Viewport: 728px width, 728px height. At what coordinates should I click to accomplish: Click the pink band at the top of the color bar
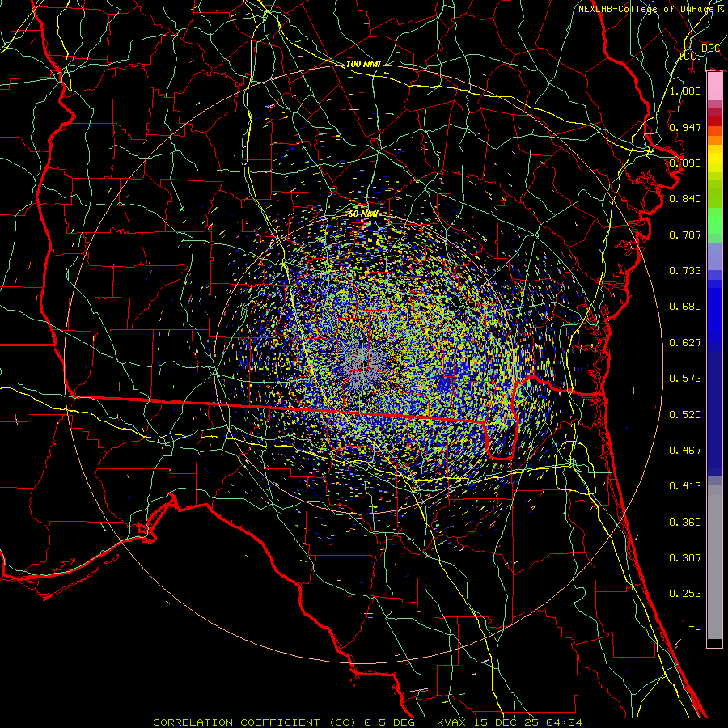point(714,87)
